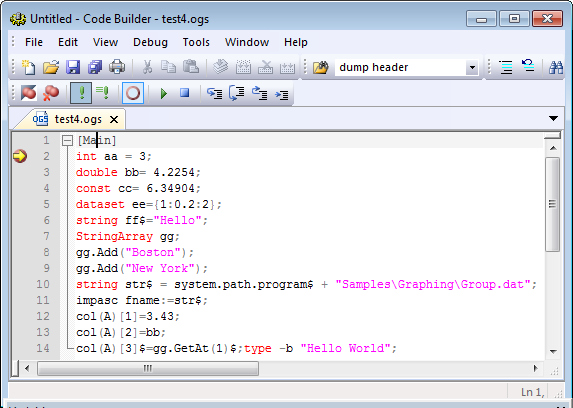Click the vertical scrollbar up arrow
The width and height of the screenshot is (573, 408).
click(x=553, y=148)
